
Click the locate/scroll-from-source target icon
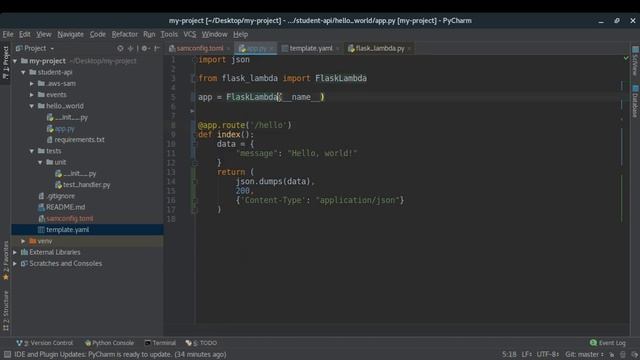120,48
